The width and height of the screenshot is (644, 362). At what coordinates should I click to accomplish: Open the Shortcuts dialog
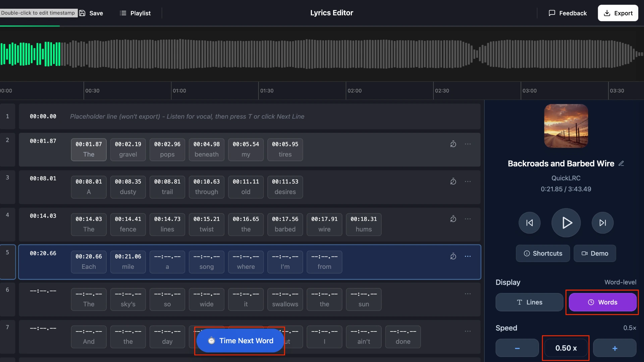542,253
